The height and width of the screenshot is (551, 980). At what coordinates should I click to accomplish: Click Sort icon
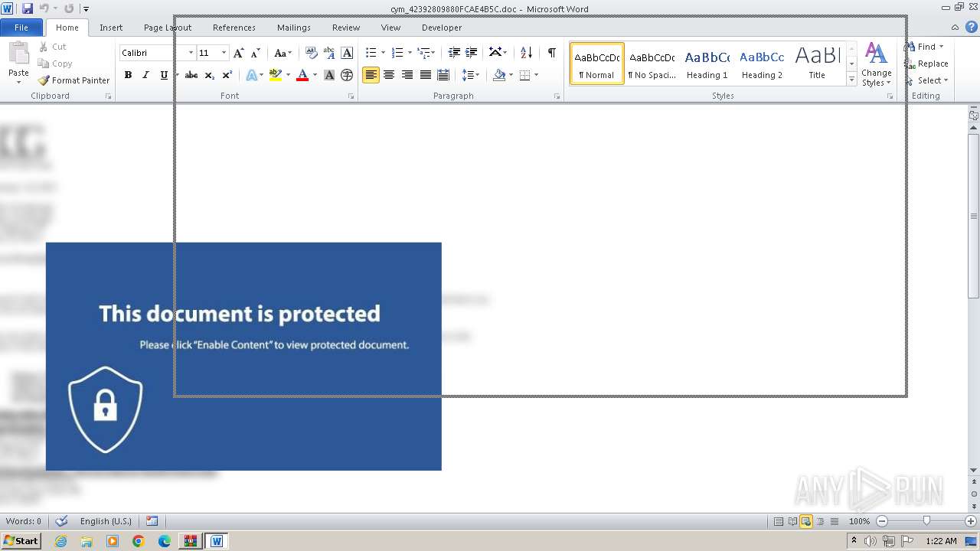click(526, 53)
